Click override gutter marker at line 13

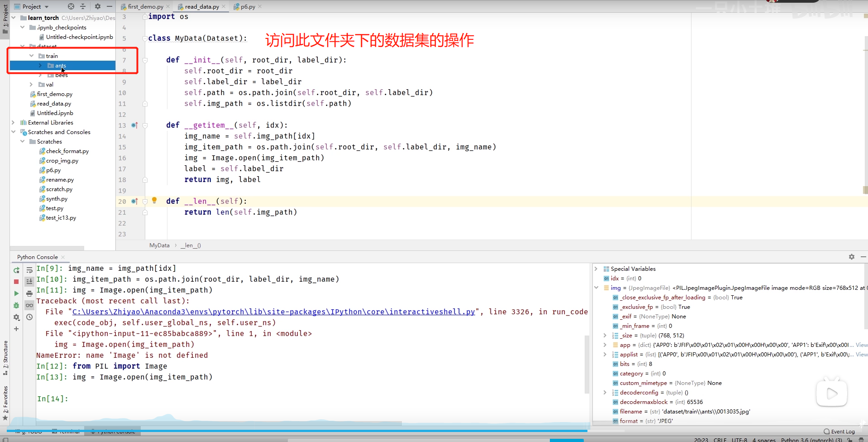point(134,125)
